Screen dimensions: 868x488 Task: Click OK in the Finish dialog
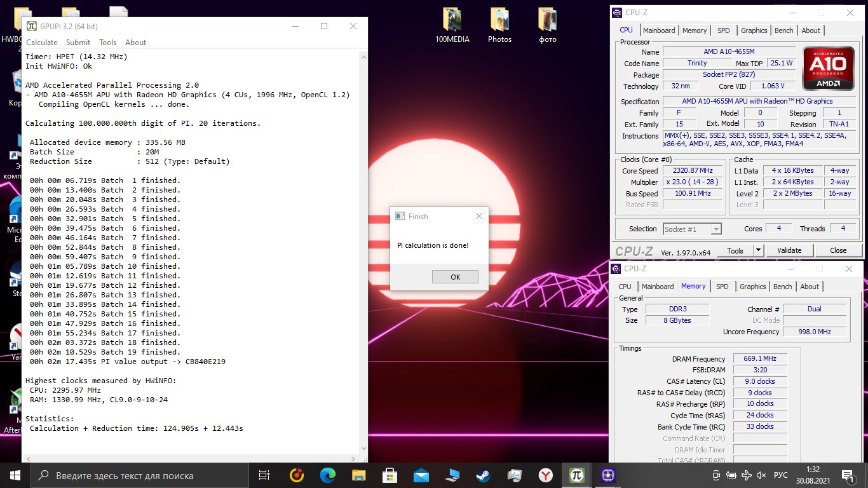click(x=455, y=277)
